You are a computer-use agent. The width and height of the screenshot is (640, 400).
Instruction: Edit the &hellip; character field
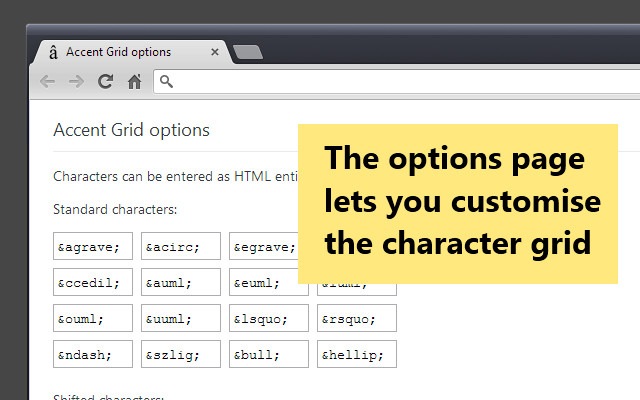[357, 354]
